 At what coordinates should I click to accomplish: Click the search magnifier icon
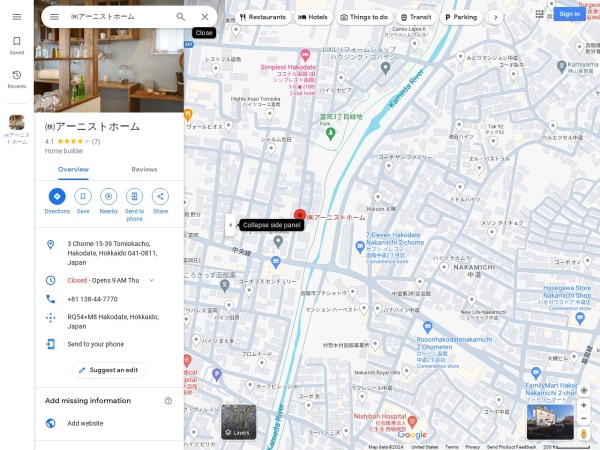[x=181, y=17]
